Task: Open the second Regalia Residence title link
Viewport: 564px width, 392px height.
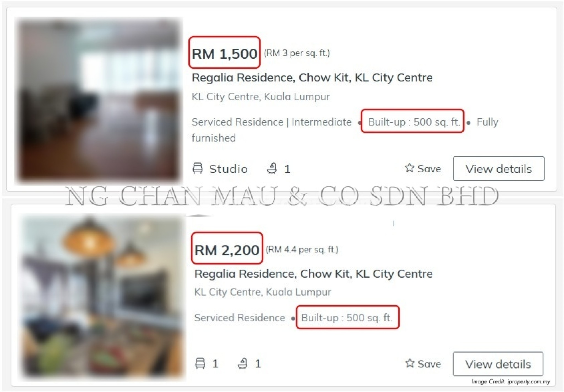Action: 313,274
